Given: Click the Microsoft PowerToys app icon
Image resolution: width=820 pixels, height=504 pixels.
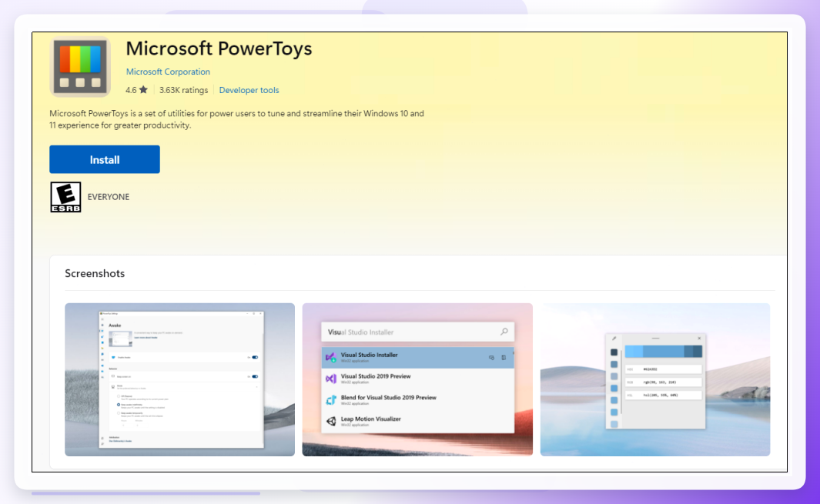Looking at the screenshot, I should pos(80,67).
